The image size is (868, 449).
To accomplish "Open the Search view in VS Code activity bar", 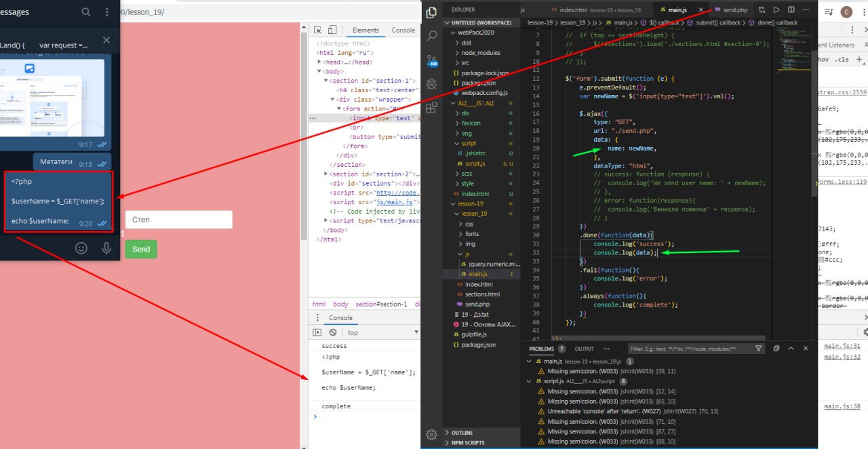I will pyautogui.click(x=432, y=37).
